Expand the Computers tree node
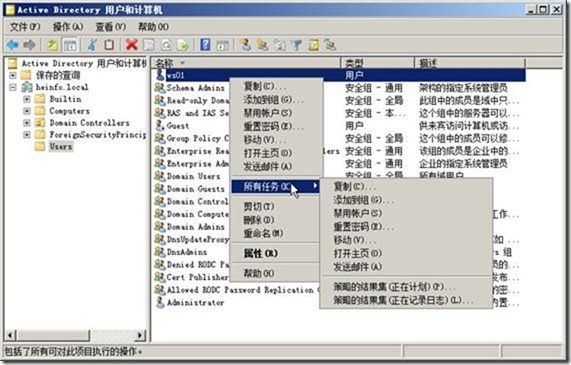This screenshot has width=571, height=365. (27, 111)
